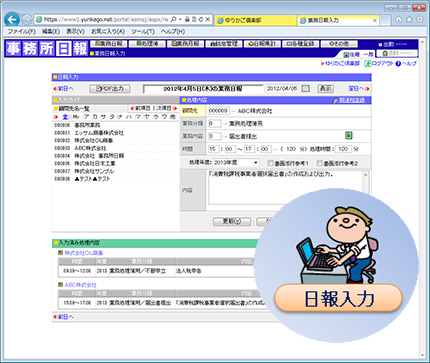The width and height of the screenshot is (430, 363).
Task: Click the PDF出力 button
Action: coord(110,89)
